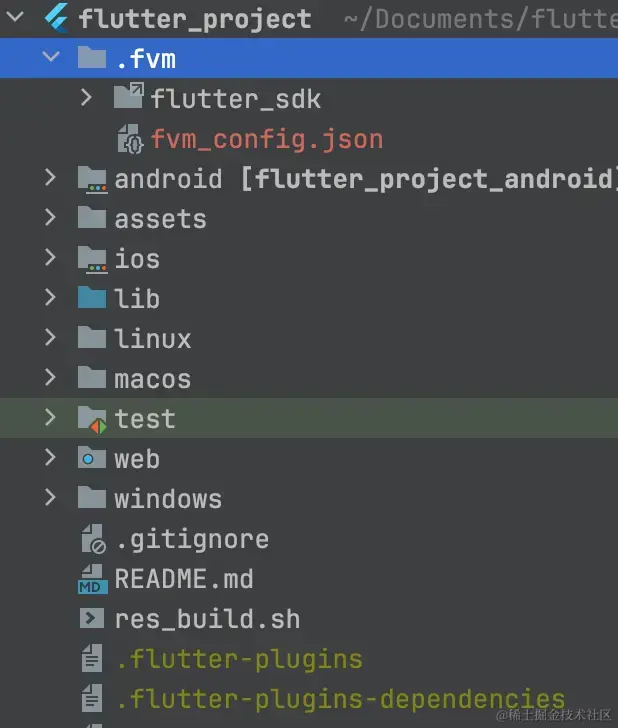The width and height of the screenshot is (618, 728).
Task: Click the Flutter logo project icon
Action: click(57, 18)
